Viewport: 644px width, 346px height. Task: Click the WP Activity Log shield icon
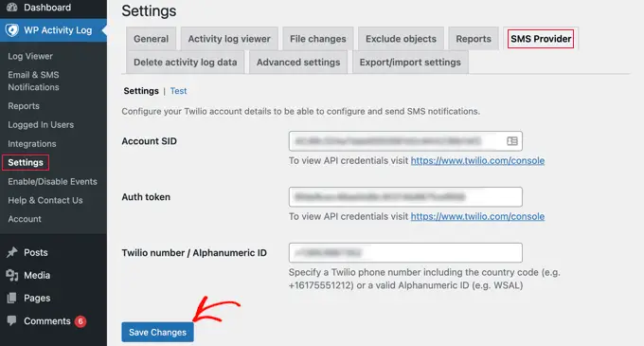[12, 30]
